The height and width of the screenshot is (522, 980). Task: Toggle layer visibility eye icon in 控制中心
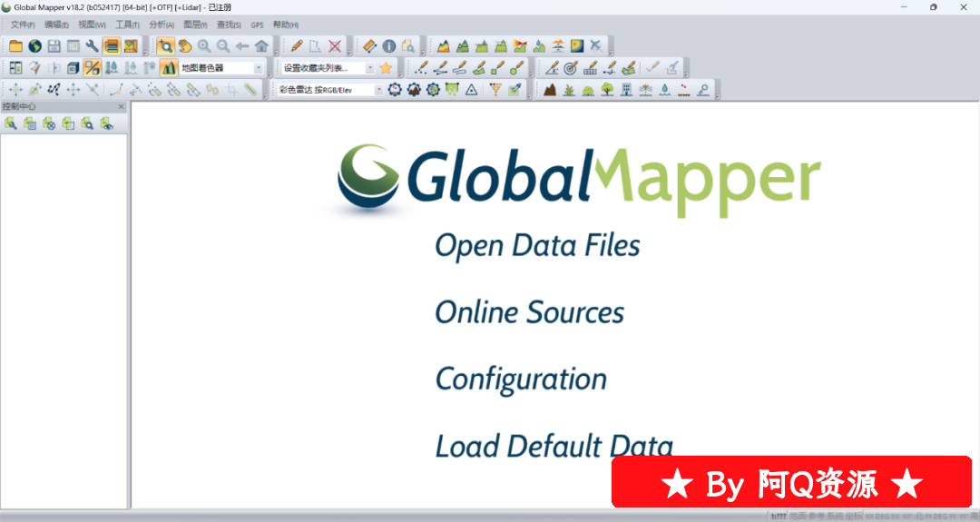[x=107, y=123]
